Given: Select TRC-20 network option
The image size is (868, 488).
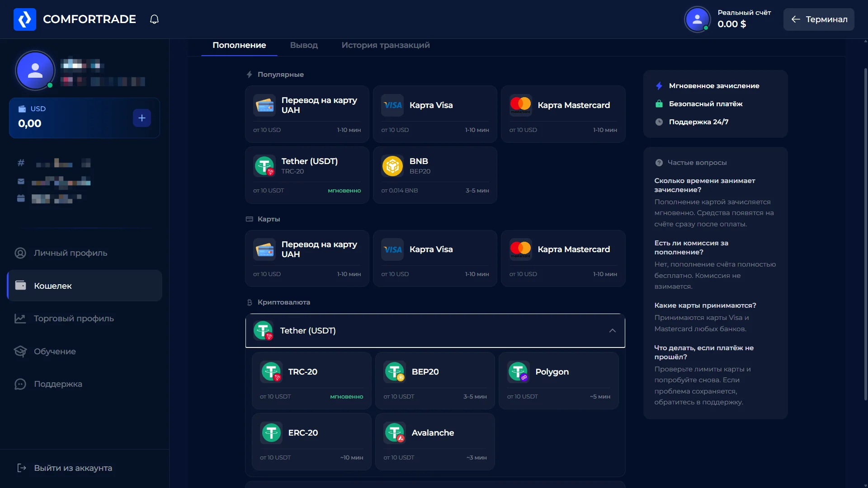Looking at the screenshot, I should coord(311,381).
